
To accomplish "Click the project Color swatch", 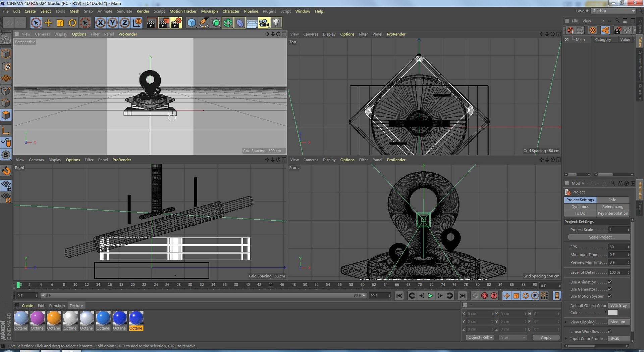I will pos(613,313).
